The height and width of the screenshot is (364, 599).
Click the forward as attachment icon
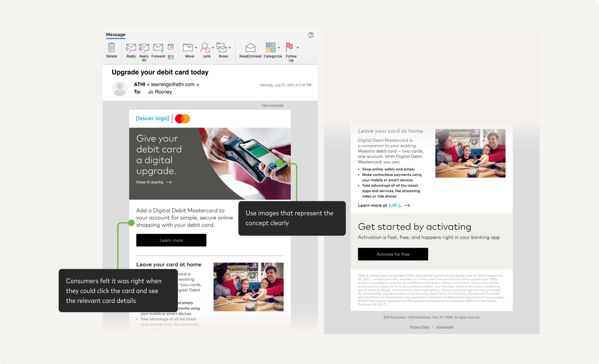pos(171,57)
